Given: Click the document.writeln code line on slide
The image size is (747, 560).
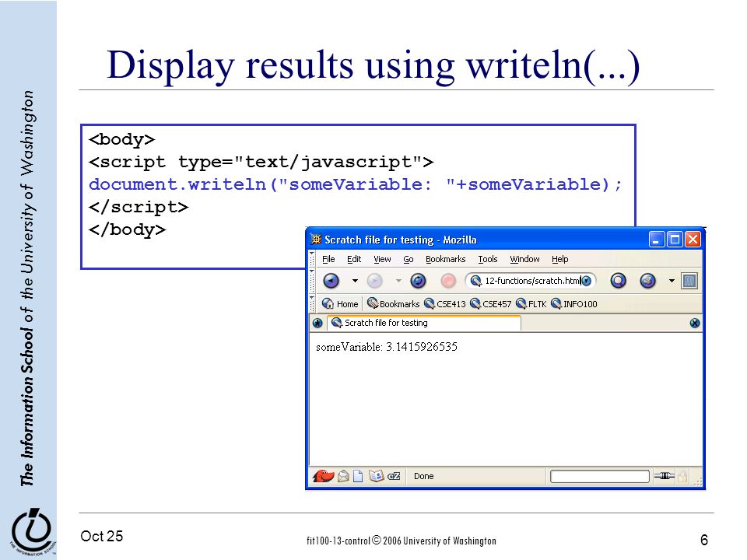Looking at the screenshot, I should pos(356,184).
